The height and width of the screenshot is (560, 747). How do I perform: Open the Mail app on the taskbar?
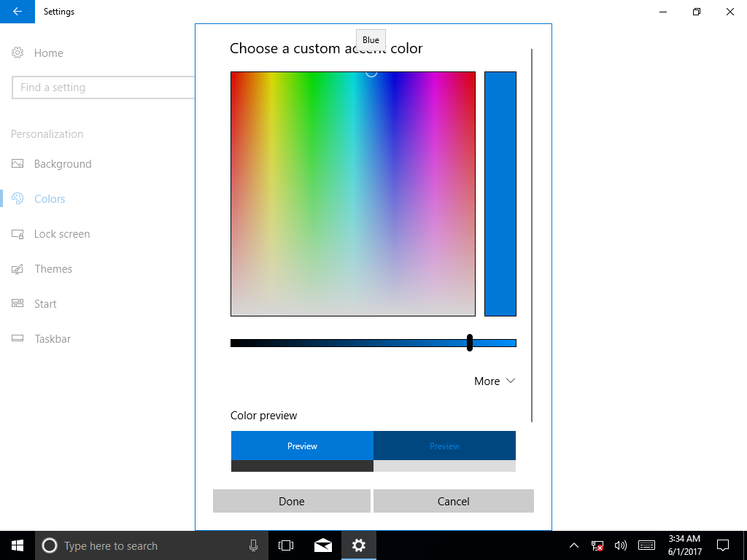tap(323, 545)
